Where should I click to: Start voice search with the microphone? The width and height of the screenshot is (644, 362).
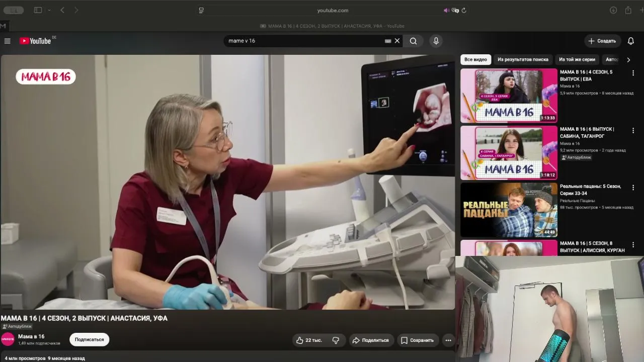[x=436, y=41]
